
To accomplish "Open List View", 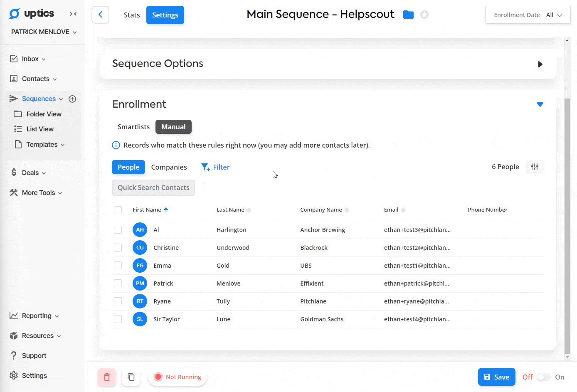I will point(34,129).
